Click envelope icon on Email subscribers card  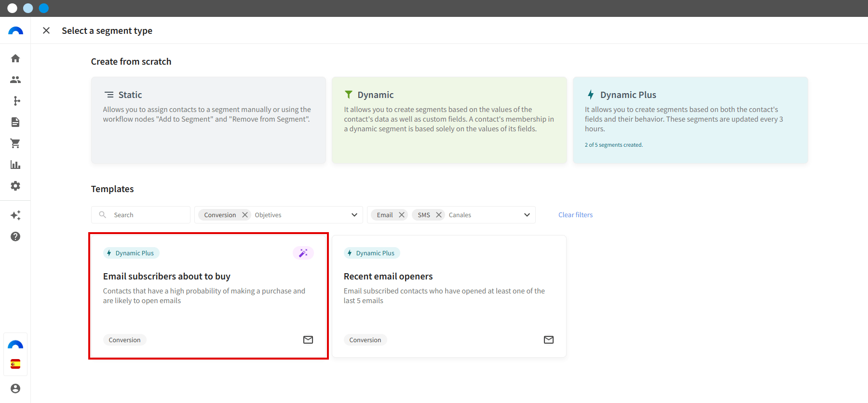(308, 340)
